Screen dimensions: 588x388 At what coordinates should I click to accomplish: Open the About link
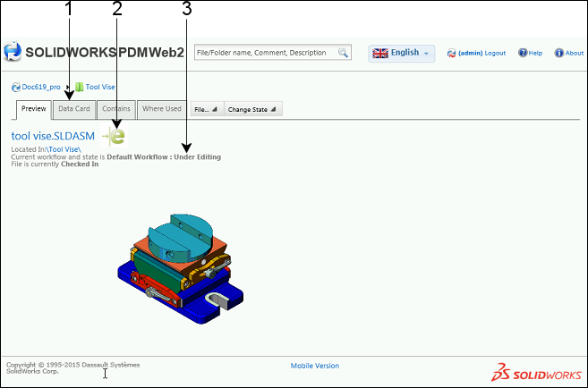click(x=574, y=53)
